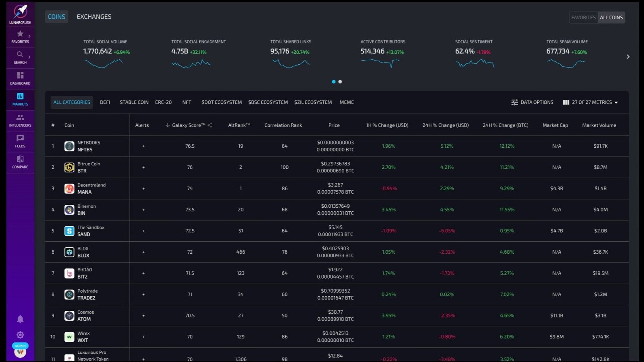The image size is (644, 362).
Task: Open the Compare sidebar icon
Action: point(20,159)
